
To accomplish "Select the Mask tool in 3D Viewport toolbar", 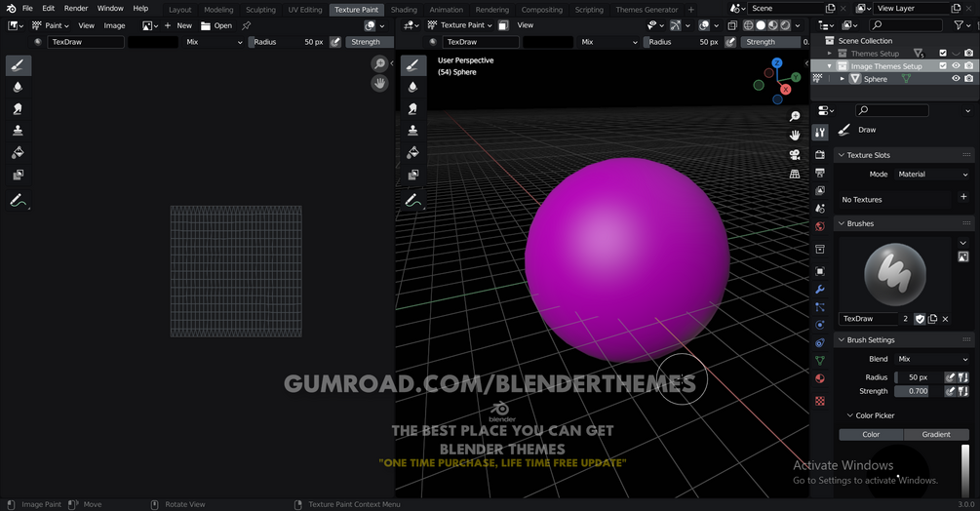I will click(413, 175).
